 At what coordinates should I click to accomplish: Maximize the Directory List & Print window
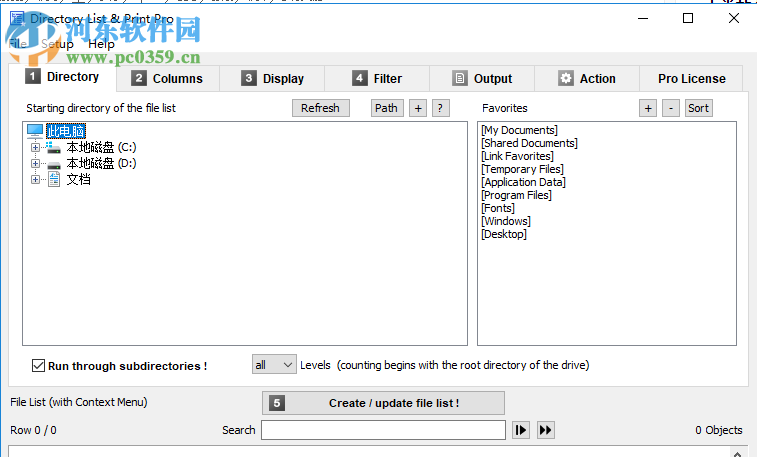click(688, 18)
